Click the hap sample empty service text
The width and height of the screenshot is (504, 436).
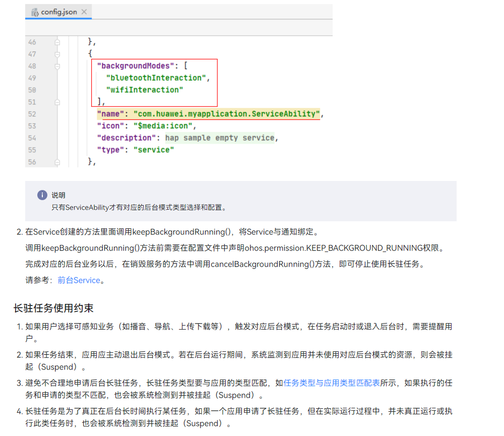coord(220,138)
